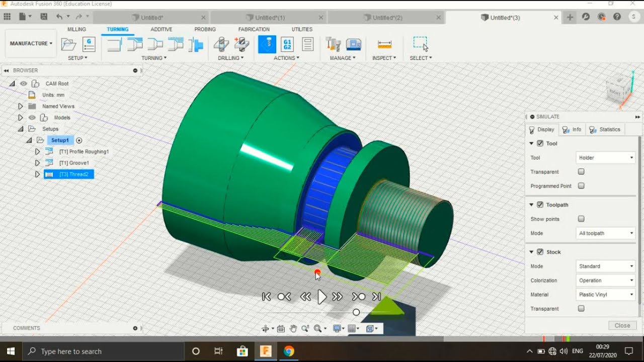Click the simulation speed slider handle
The width and height of the screenshot is (644, 362).
[356, 312]
